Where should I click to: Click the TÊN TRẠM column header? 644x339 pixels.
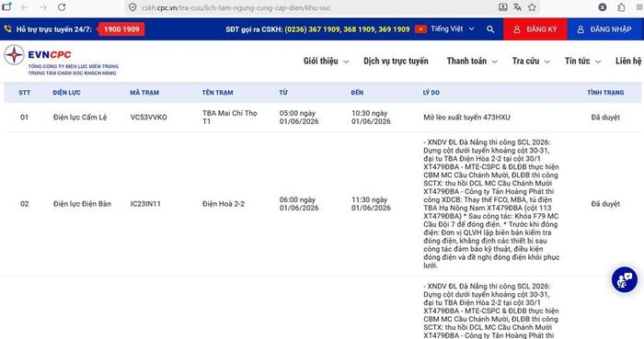(217, 93)
